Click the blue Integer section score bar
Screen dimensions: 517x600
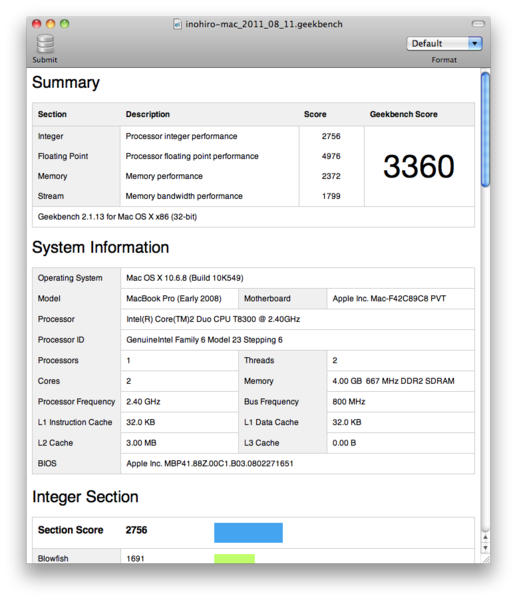248,533
